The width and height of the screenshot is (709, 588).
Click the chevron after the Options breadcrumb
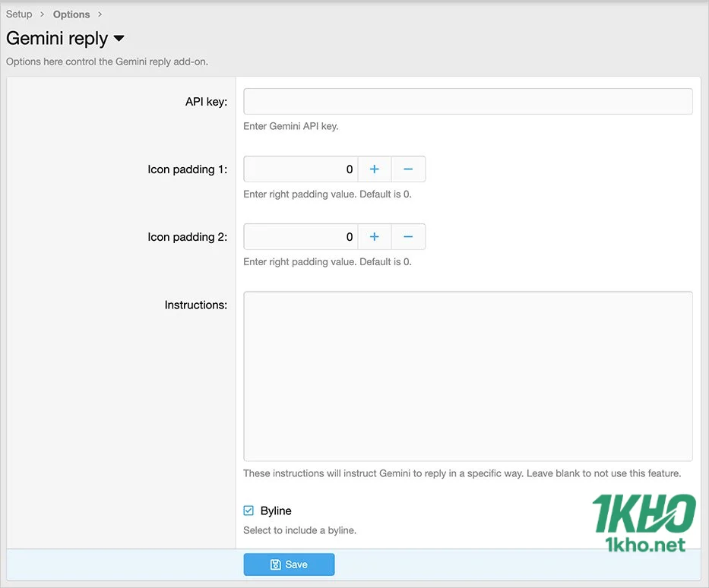pyautogui.click(x=100, y=14)
